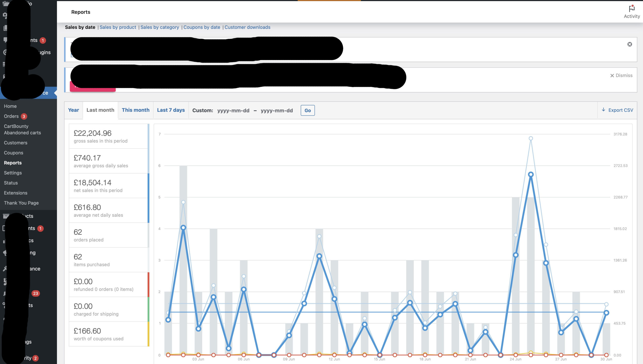The width and height of the screenshot is (643, 364).
Task: Click the custom start date field
Action: 233,111
